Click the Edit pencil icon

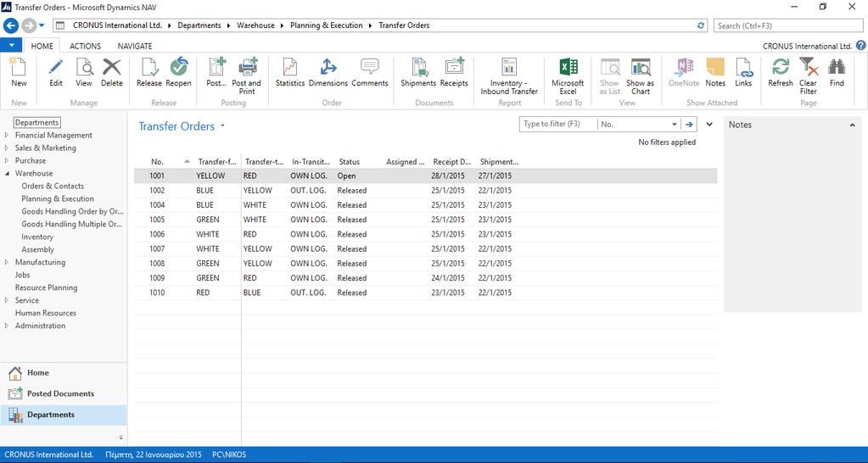tap(56, 68)
